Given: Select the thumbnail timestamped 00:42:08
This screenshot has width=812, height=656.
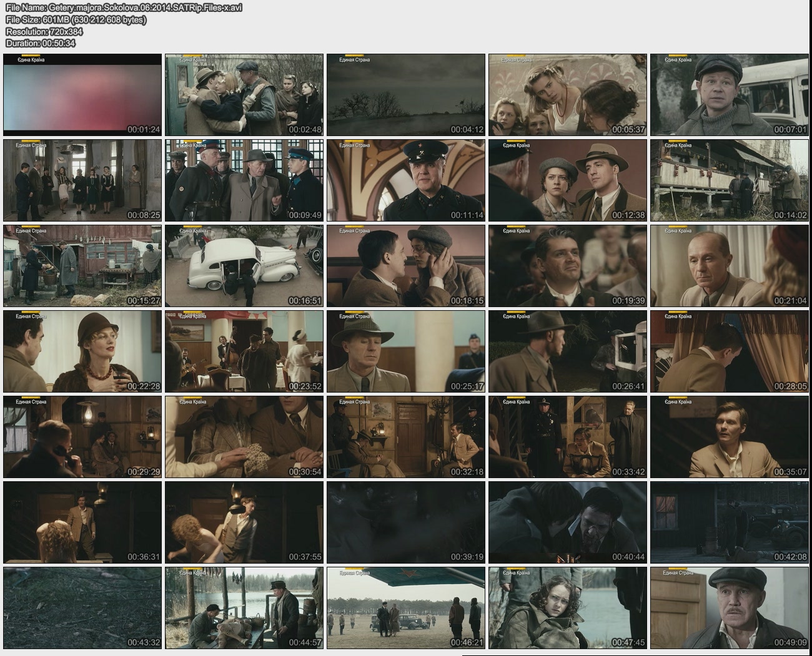Looking at the screenshot, I should [729, 522].
